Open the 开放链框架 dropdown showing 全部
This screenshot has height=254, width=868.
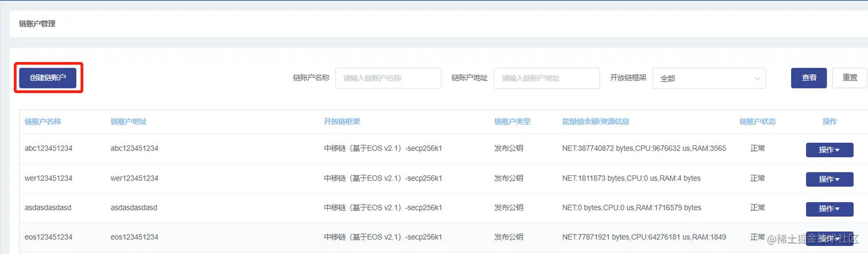click(x=709, y=78)
